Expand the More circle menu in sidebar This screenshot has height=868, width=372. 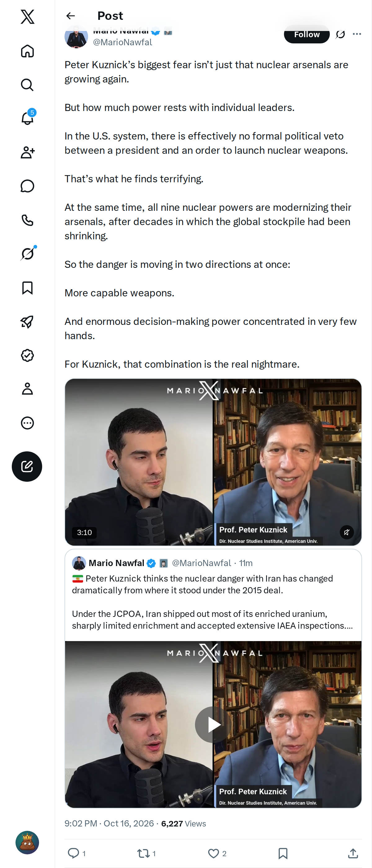click(x=27, y=423)
